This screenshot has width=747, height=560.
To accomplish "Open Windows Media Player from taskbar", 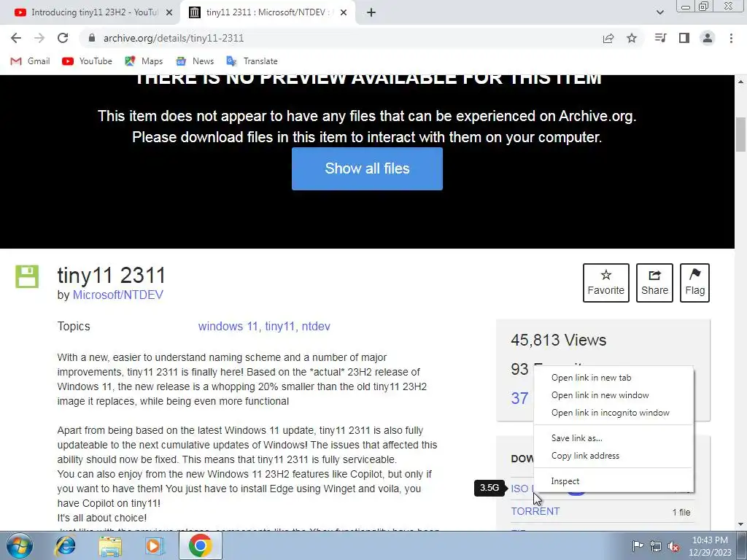I will pyautogui.click(x=155, y=546).
